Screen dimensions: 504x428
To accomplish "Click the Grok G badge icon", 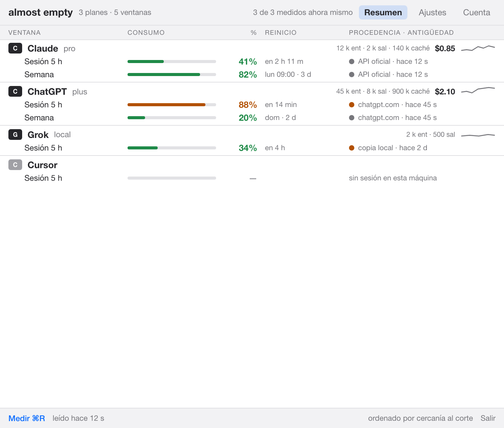I will pyautogui.click(x=15, y=135).
